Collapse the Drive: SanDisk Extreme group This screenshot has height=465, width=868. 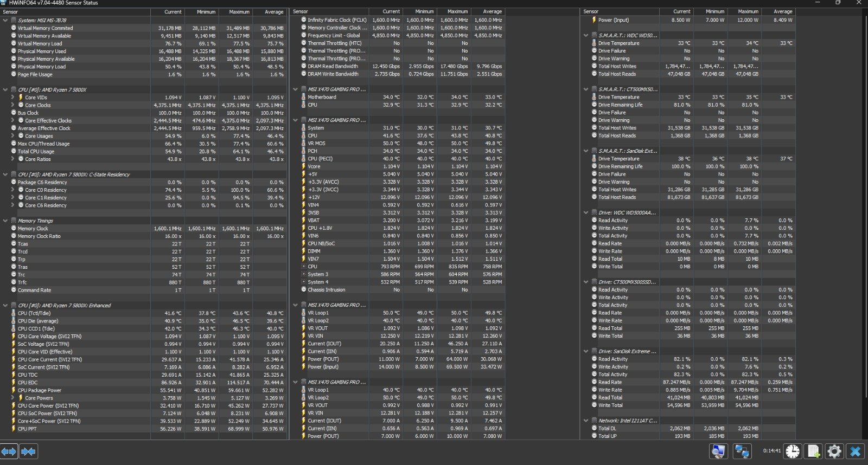point(586,352)
